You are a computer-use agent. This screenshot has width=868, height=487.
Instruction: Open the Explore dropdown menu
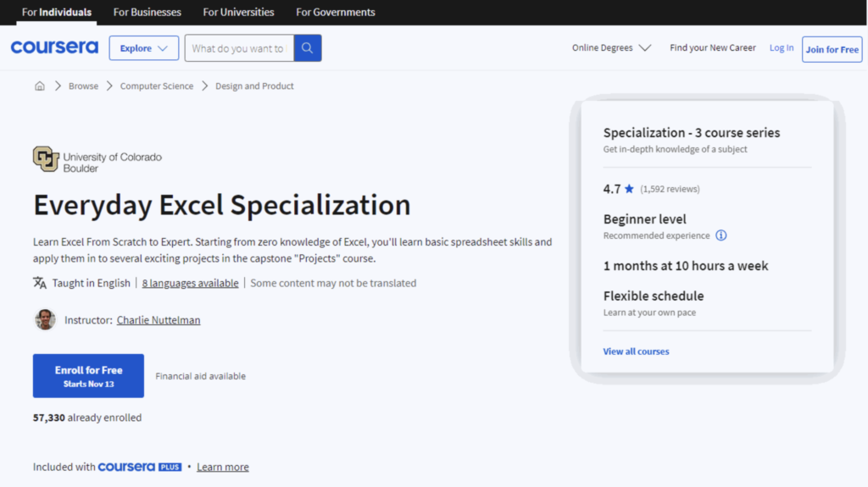(x=143, y=48)
